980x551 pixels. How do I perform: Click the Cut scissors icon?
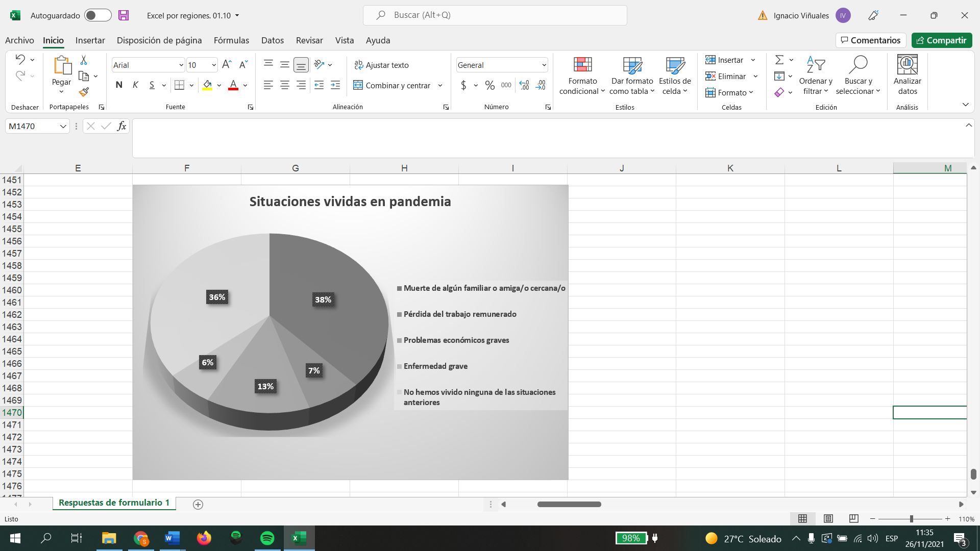(84, 60)
